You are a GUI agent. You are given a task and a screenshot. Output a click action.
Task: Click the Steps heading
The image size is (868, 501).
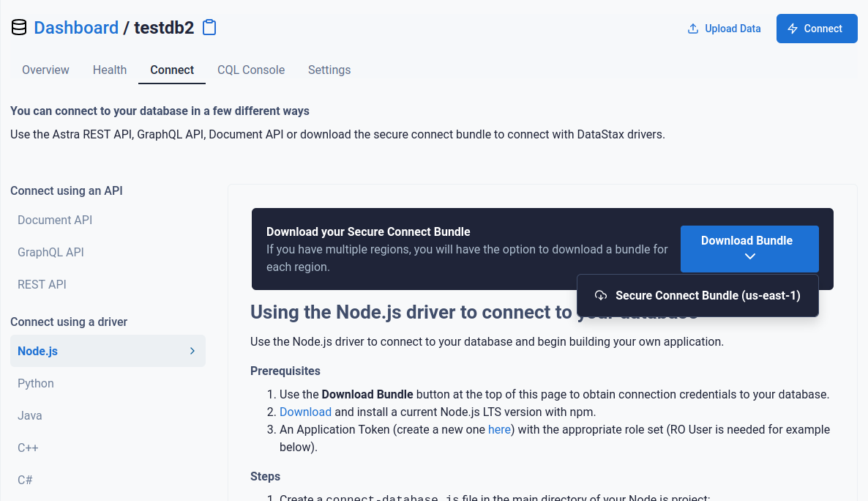point(265,477)
